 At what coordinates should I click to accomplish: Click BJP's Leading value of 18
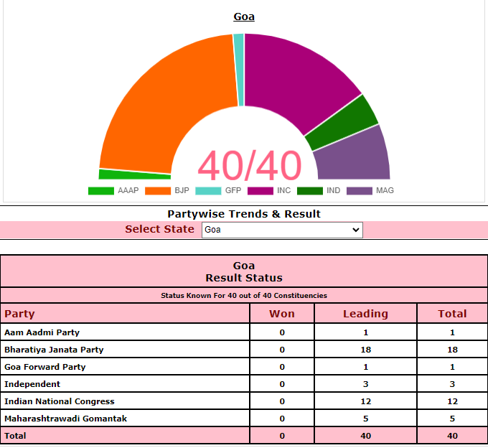click(x=366, y=350)
